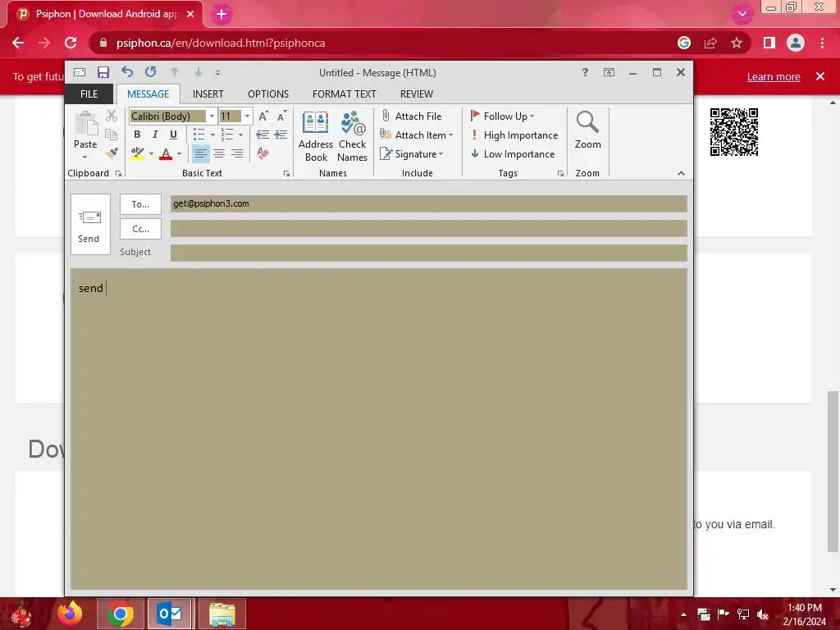The image size is (840, 630).
Task: Click the Cc address field
Action: [428, 228]
